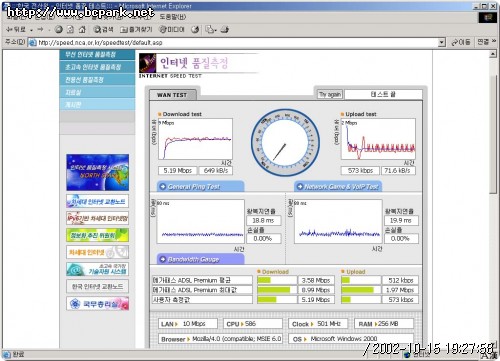500x361 pixels.
Task: Click the test status (테스트 끝) field
Action: [x=383, y=94]
